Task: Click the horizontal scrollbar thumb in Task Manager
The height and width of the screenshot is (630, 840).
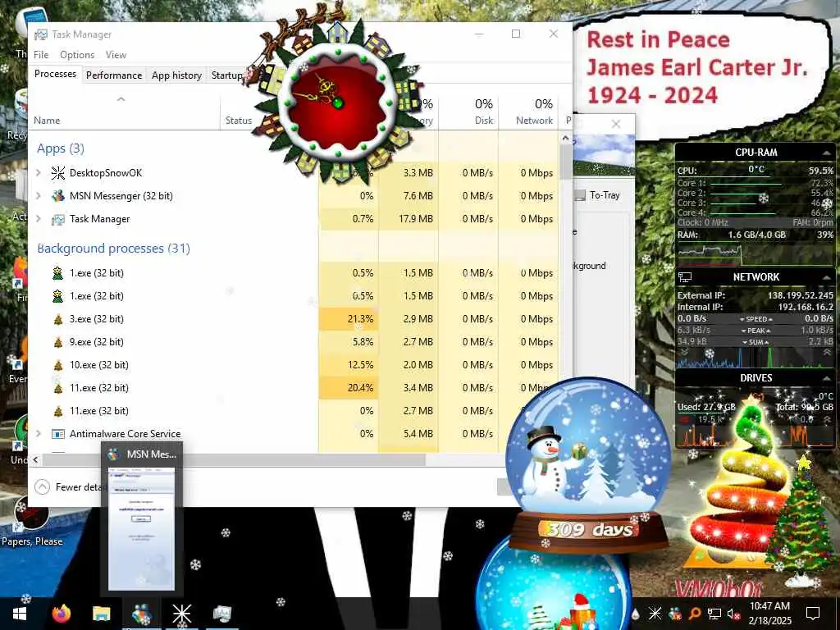Action: pos(234,459)
